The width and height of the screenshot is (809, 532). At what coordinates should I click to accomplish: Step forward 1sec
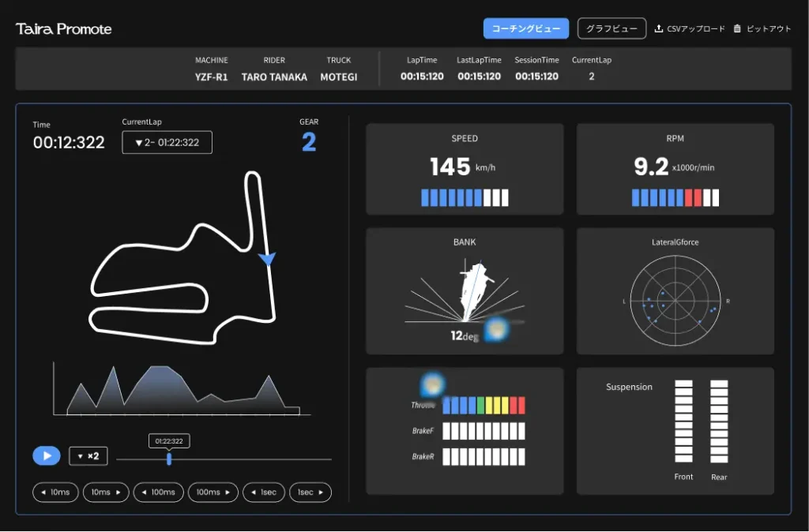310,493
